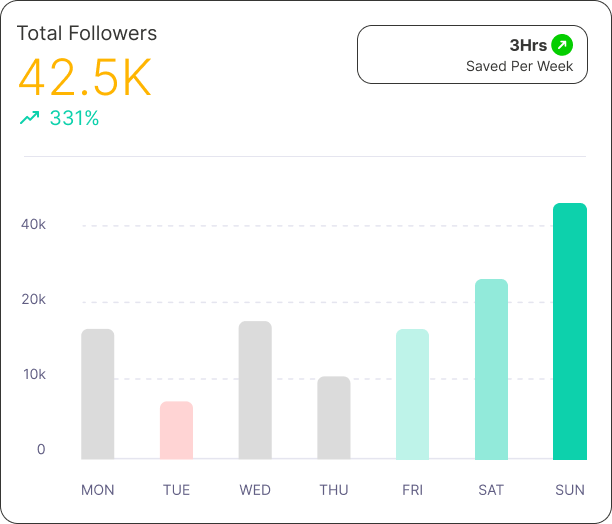Select the Wednesday gray bar
612x524 pixels.
pyautogui.click(x=255, y=390)
